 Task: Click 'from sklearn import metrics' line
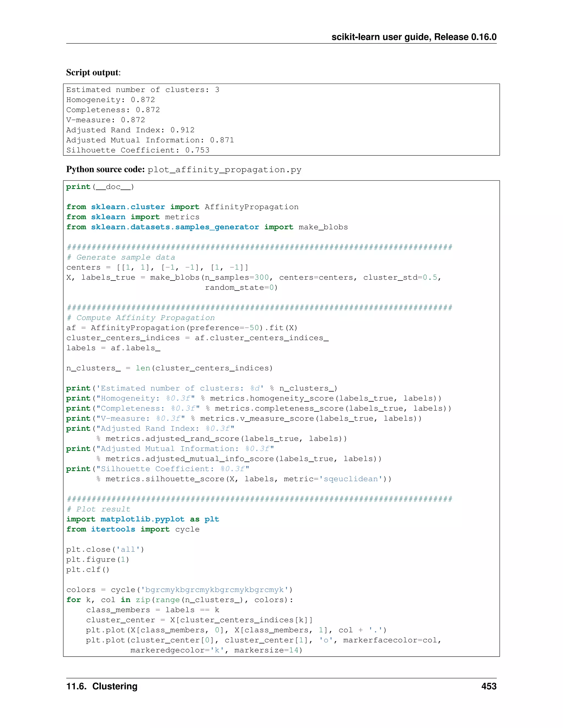[x=133, y=217]
